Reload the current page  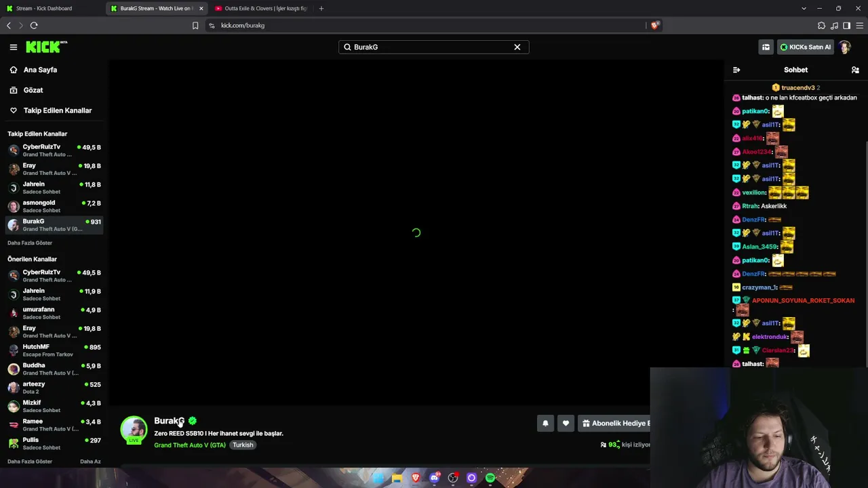pyautogui.click(x=34, y=26)
